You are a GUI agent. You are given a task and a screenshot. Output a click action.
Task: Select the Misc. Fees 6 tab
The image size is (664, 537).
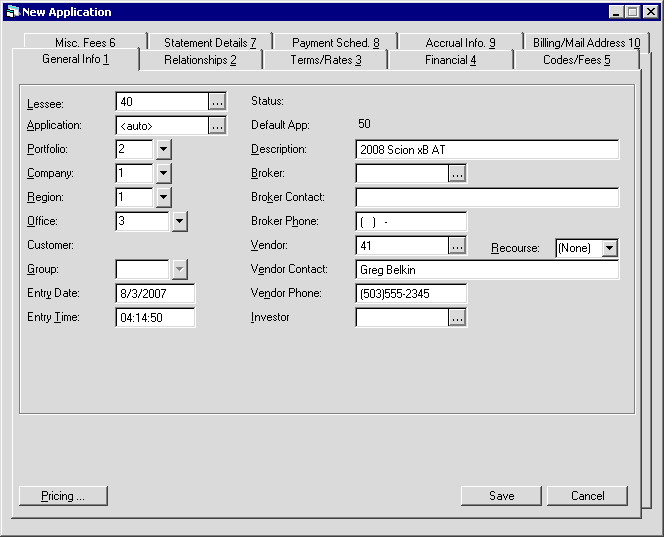[x=85, y=42]
